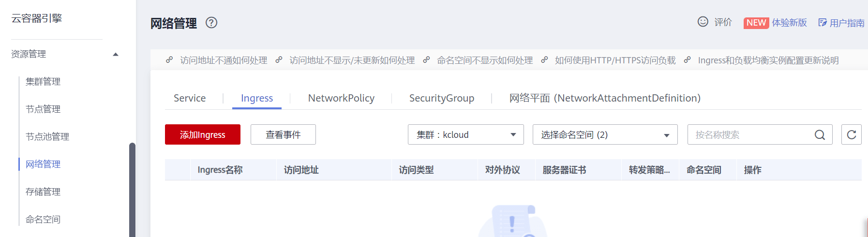Click the 用户指南 edit-document icon
This screenshot has height=237, width=868.
tap(822, 23)
